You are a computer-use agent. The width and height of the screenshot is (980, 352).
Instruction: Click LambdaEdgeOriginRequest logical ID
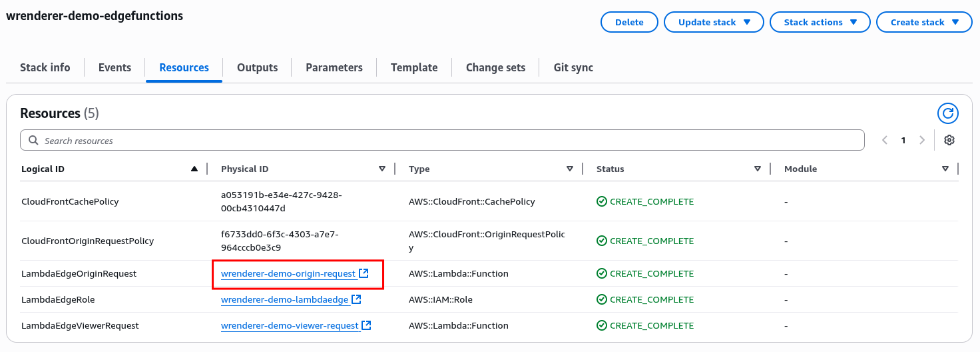79,273
